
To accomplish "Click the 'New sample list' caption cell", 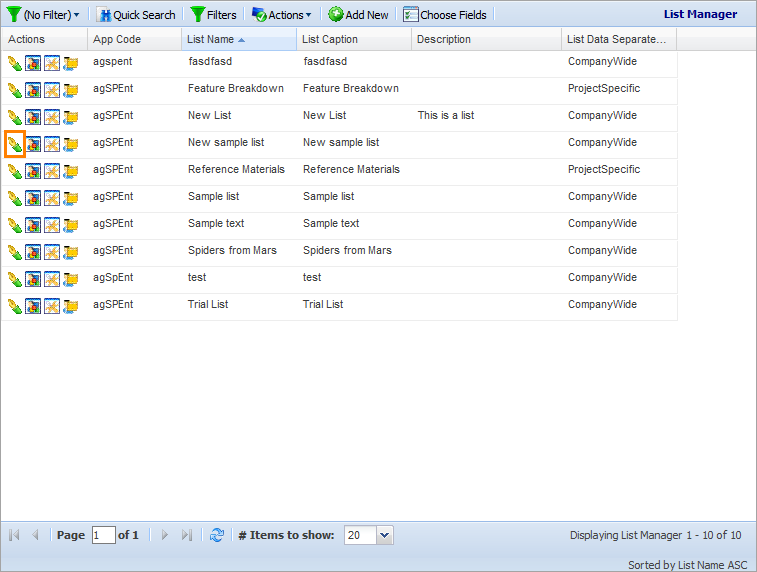I will (x=341, y=142).
